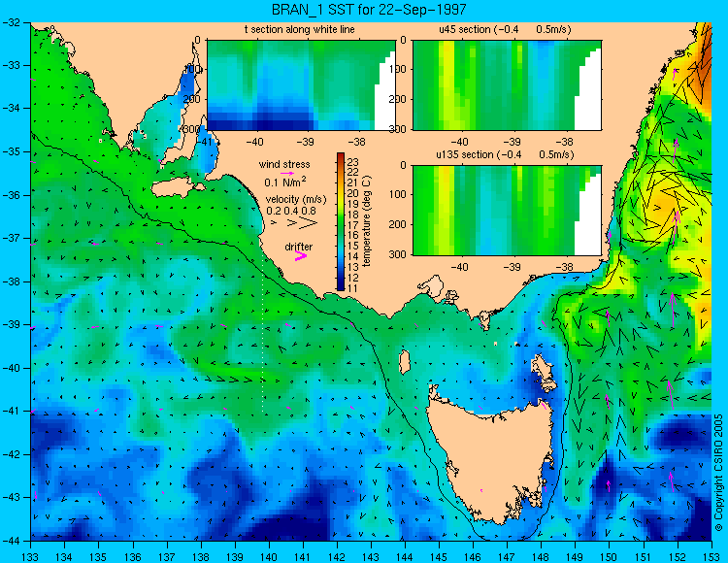Click the "wind stress" legend label

pos(284,164)
